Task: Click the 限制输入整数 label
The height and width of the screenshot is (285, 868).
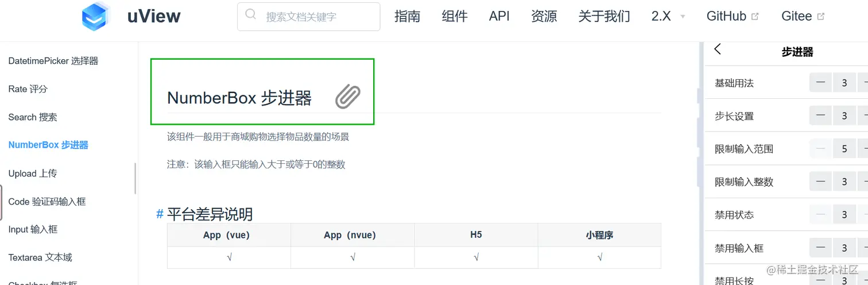Action: click(744, 182)
